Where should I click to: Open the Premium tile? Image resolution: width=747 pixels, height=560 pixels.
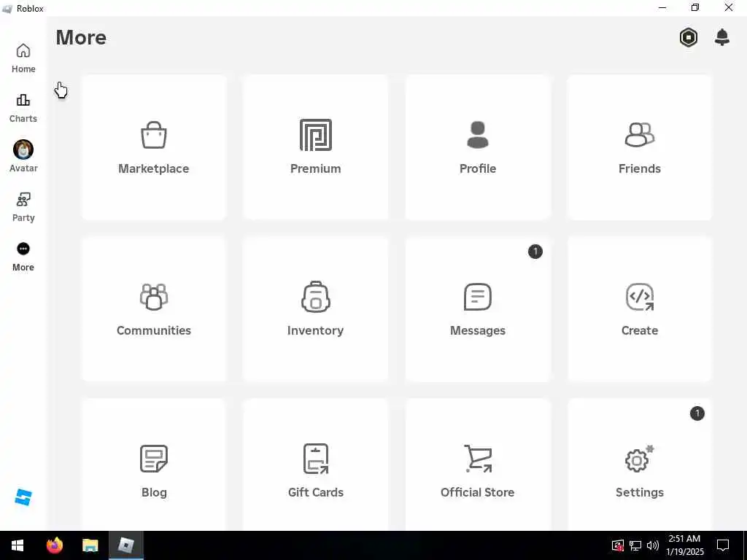315,147
